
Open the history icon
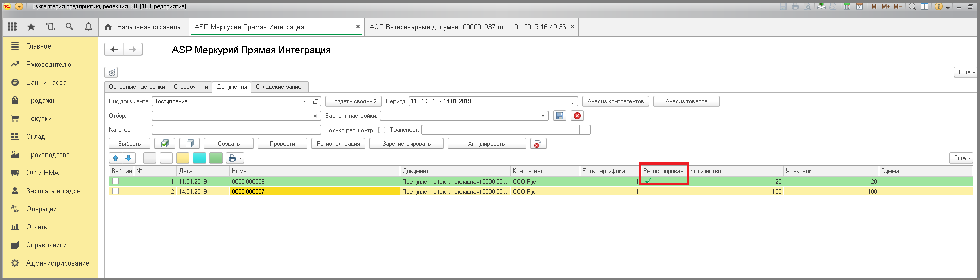[50, 27]
